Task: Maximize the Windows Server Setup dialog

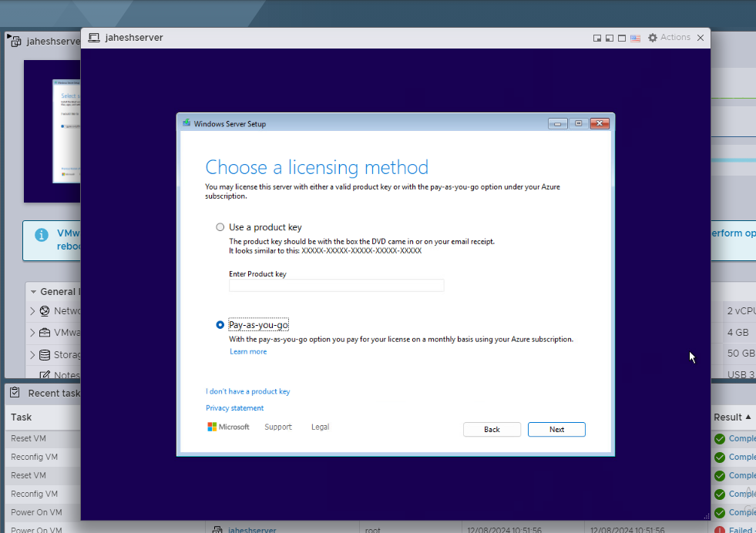Action: click(578, 124)
